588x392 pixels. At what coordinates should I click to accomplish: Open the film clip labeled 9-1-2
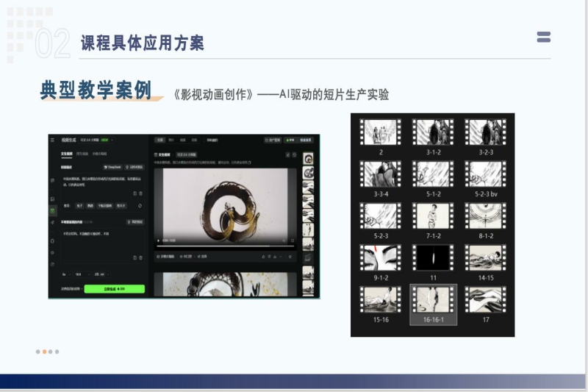(380, 262)
